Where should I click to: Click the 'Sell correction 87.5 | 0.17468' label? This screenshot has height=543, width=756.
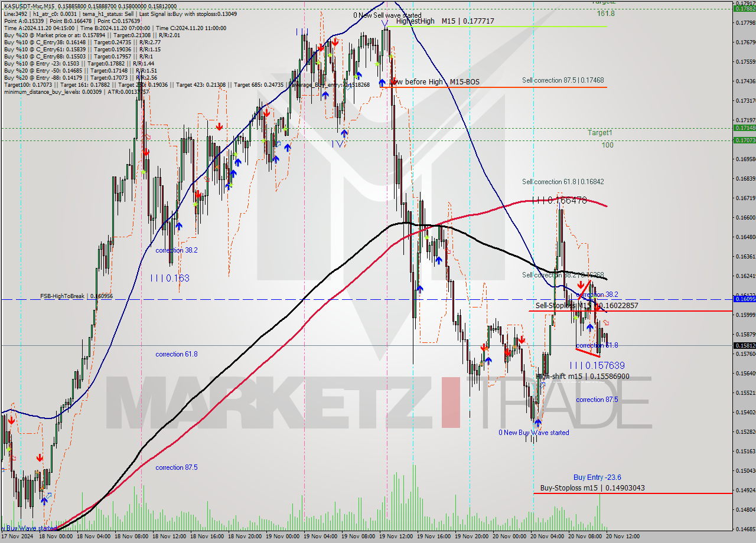tap(563, 80)
